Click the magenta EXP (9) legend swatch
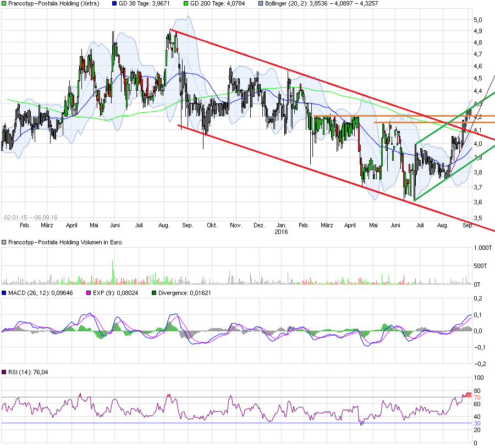This screenshot has height=448, width=495. [x=89, y=293]
